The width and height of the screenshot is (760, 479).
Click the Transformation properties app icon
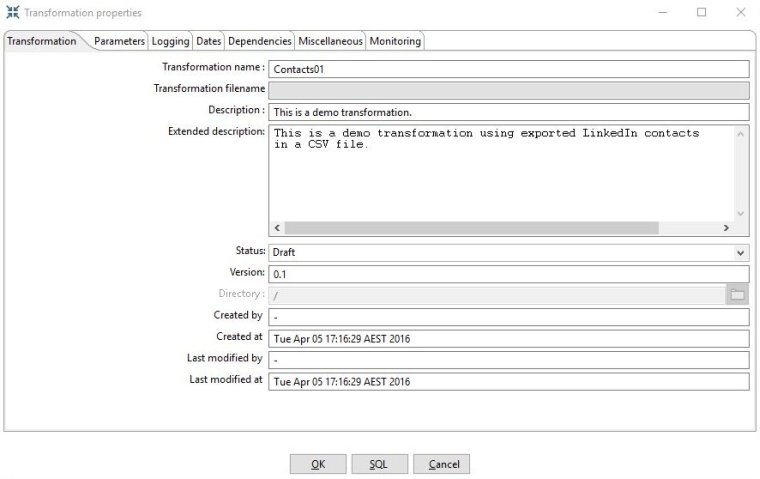point(12,13)
